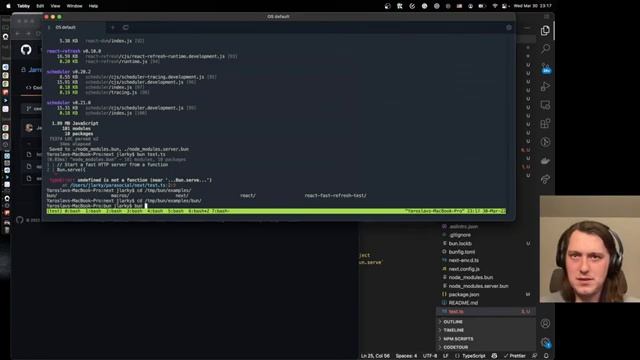Open the Window menu
The image size is (640, 360).
[74, 6]
